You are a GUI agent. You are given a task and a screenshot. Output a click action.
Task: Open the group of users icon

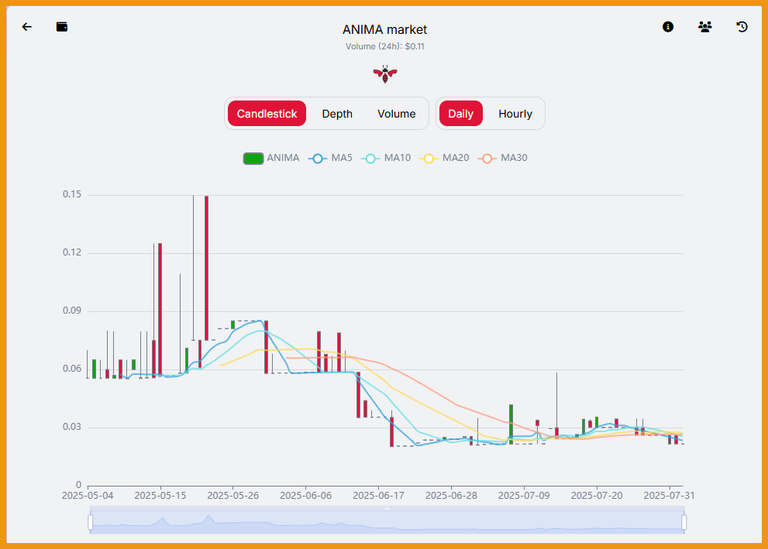click(x=705, y=27)
